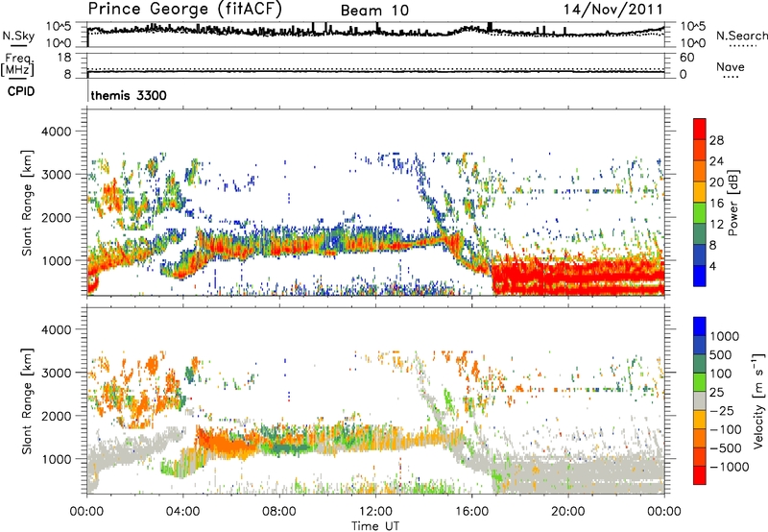
Task: Click the 'Velocity [m s-1]' colorbar label
Action: [x=758, y=400]
